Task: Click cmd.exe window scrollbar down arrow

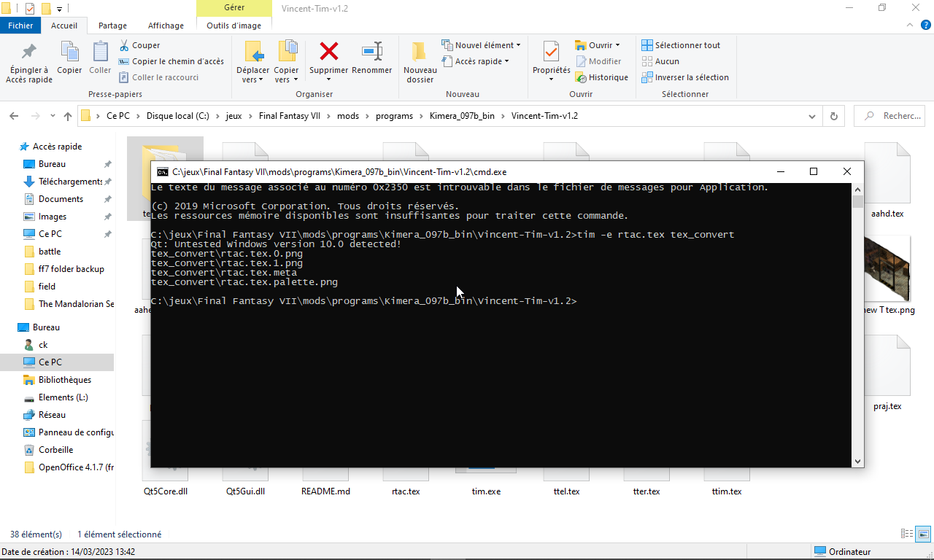Action: (x=857, y=462)
